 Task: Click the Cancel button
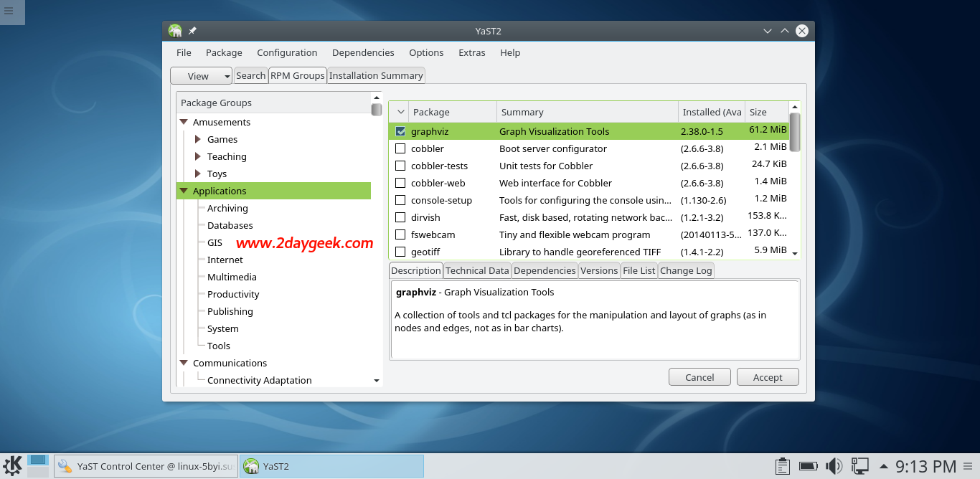tap(699, 377)
